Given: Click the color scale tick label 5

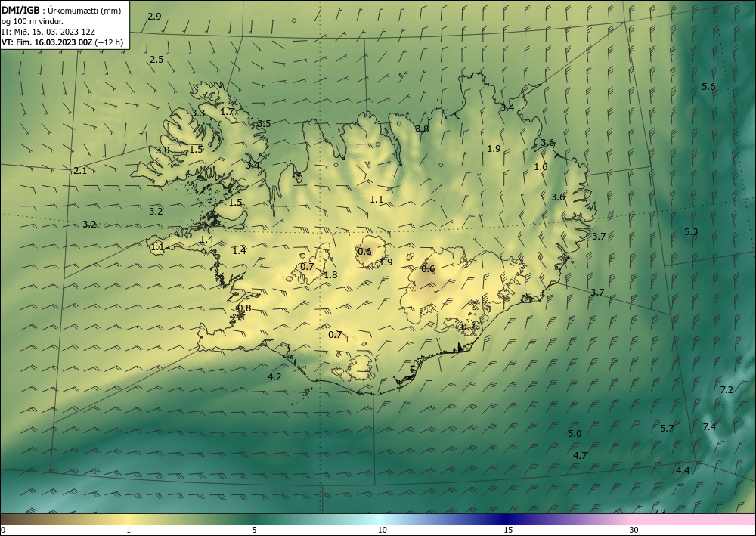Looking at the screenshot, I should 254,531.
